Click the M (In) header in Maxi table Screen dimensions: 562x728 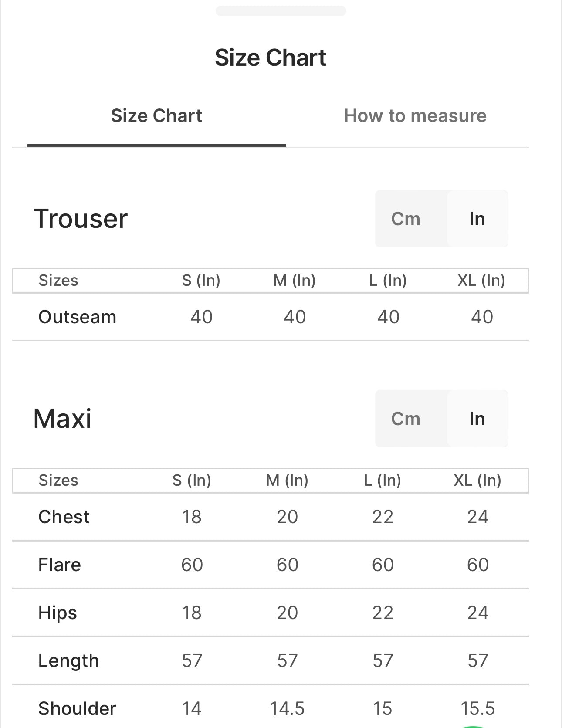click(287, 480)
